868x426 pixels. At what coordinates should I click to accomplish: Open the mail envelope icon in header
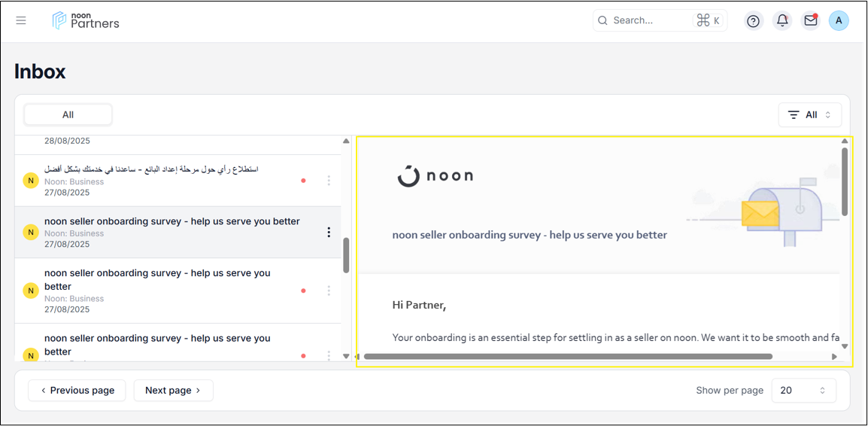pyautogui.click(x=810, y=21)
